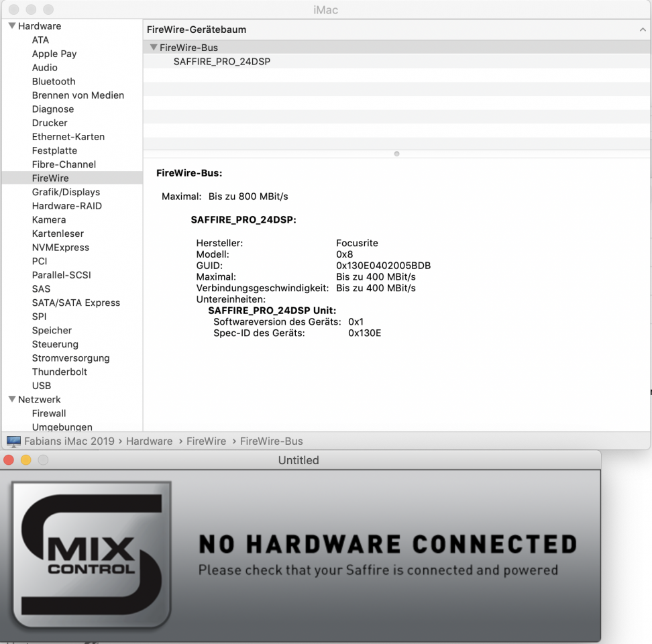Open SATA/SATA Express entry
Viewport: 652px width, 644px height.
pyautogui.click(x=76, y=303)
